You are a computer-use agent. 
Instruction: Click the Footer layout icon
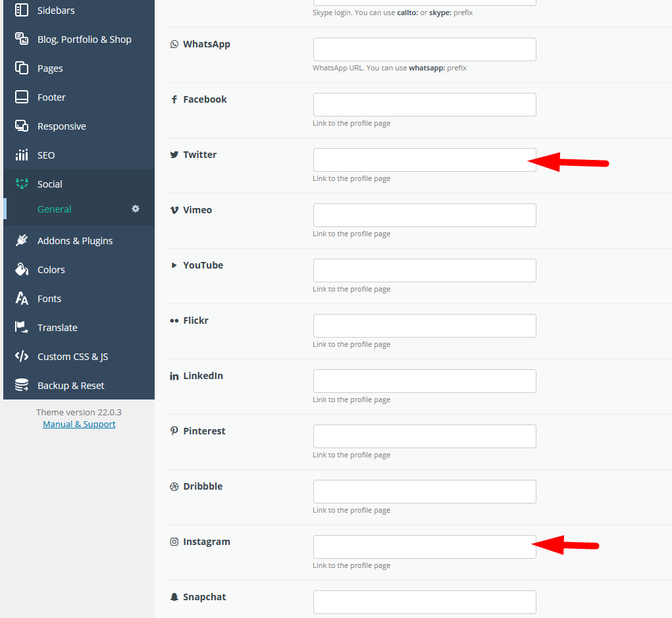coord(22,97)
